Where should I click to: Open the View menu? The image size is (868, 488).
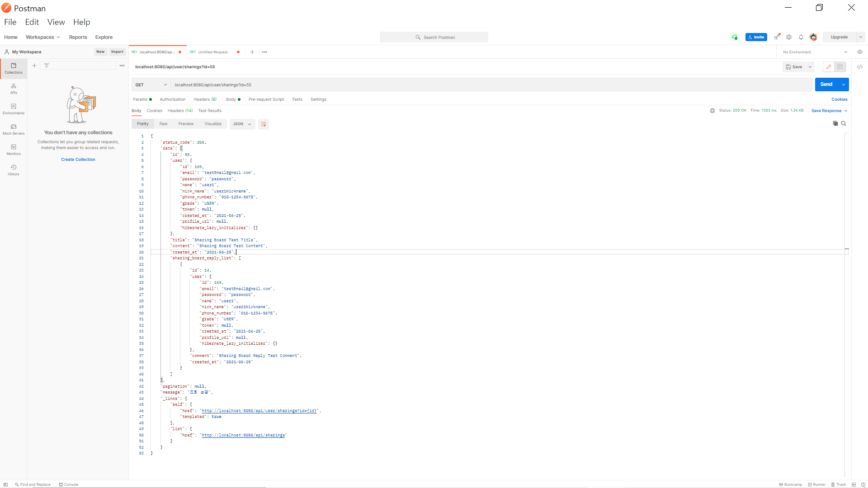pyautogui.click(x=56, y=22)
